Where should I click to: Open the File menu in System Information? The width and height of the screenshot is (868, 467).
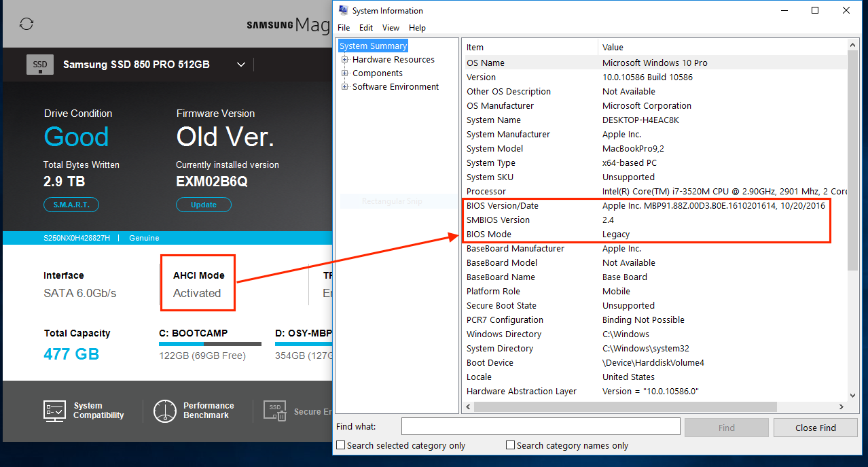[x=344, y=28]
